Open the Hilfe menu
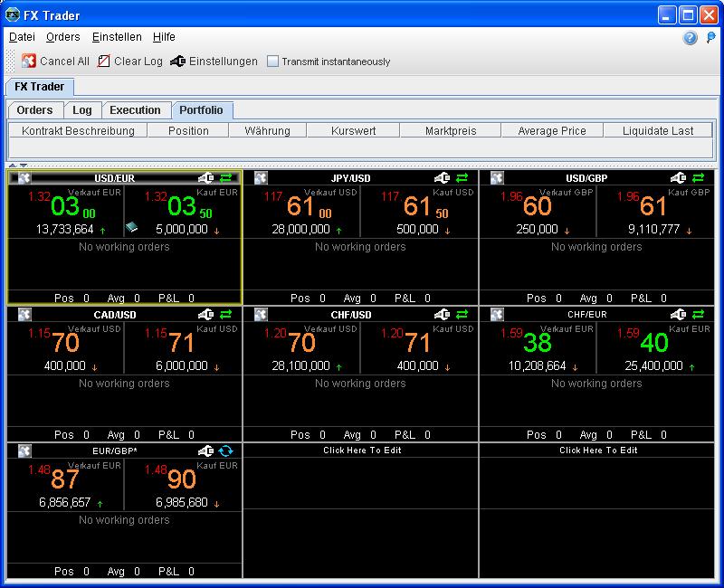This screenshot has width=724, height=588. [x=164, y=37]
